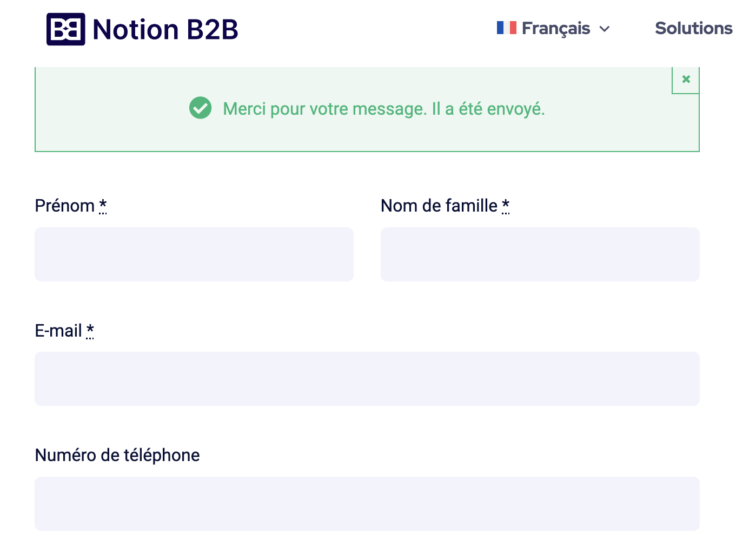
Task: Click the Notion B2B brand name text
Action: pyautogui.click(x=165, y=29)
